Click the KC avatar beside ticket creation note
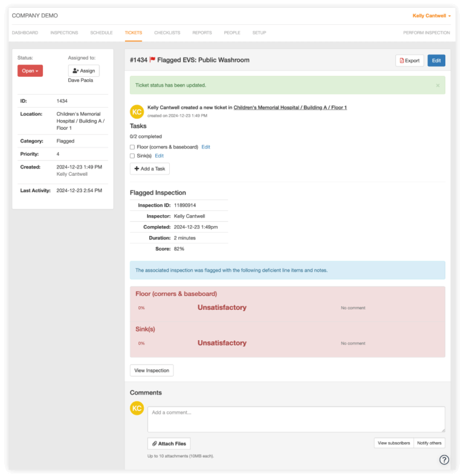 pos(137,111)
